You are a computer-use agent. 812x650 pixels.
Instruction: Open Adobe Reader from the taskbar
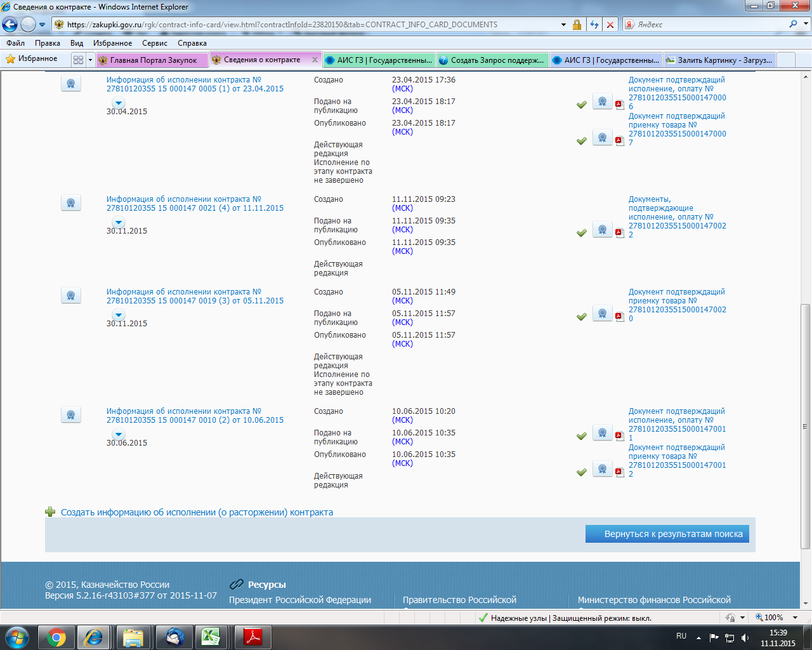(x=253, y=637)
